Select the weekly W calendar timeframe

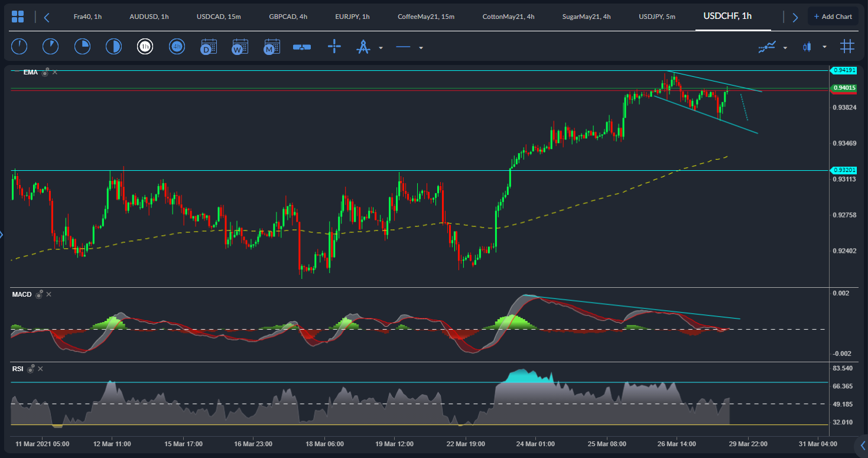point(240,47)
